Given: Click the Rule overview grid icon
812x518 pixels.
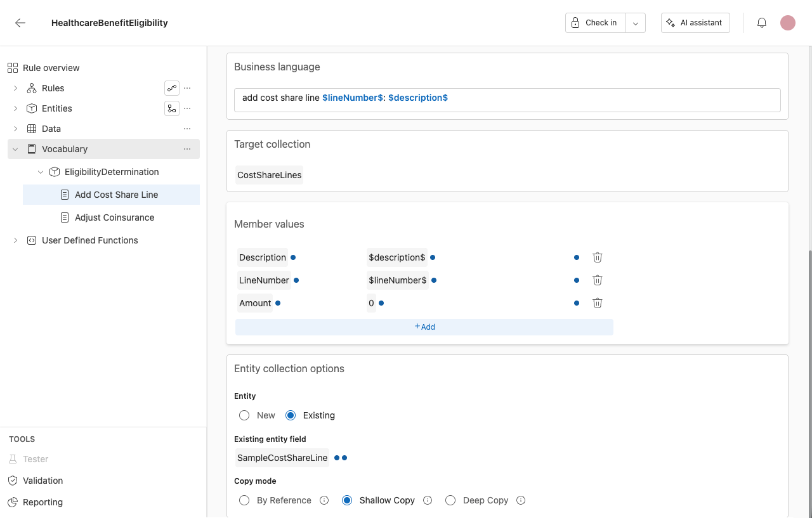Looking at the screenshot, I should [x=13, y=68].
